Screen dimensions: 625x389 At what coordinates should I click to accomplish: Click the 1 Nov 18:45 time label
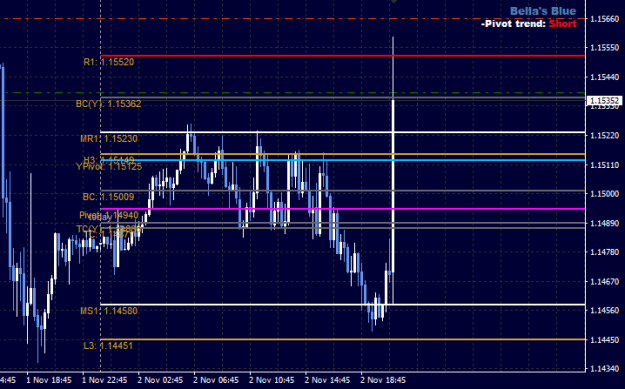(49, 380)
